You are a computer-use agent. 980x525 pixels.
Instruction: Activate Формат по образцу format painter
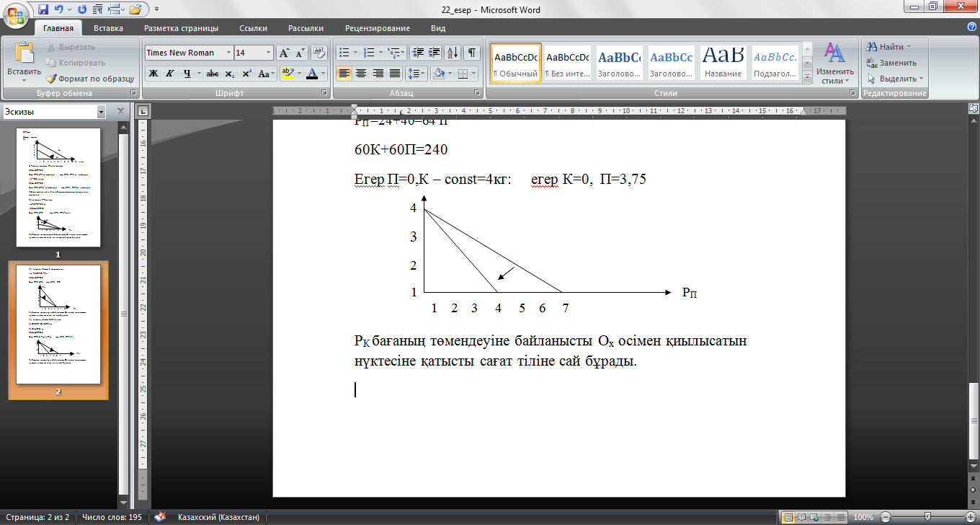tap(90, 79)
